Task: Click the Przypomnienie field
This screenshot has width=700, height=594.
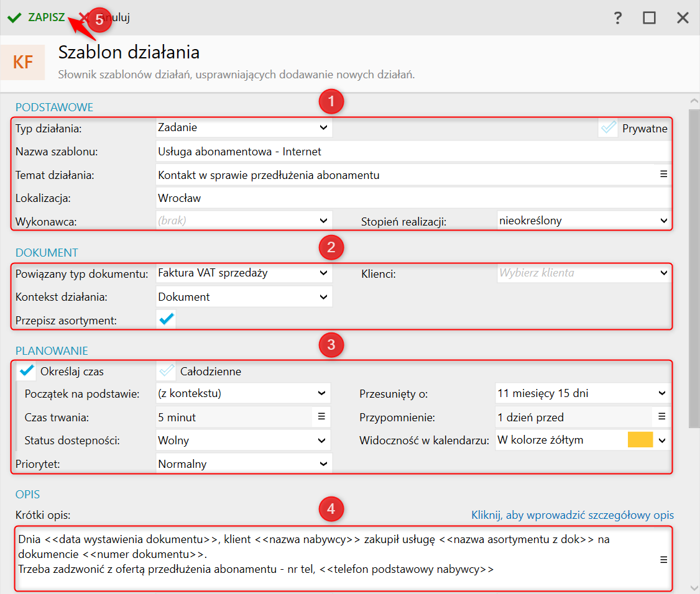Action: (x=574, y=418)
